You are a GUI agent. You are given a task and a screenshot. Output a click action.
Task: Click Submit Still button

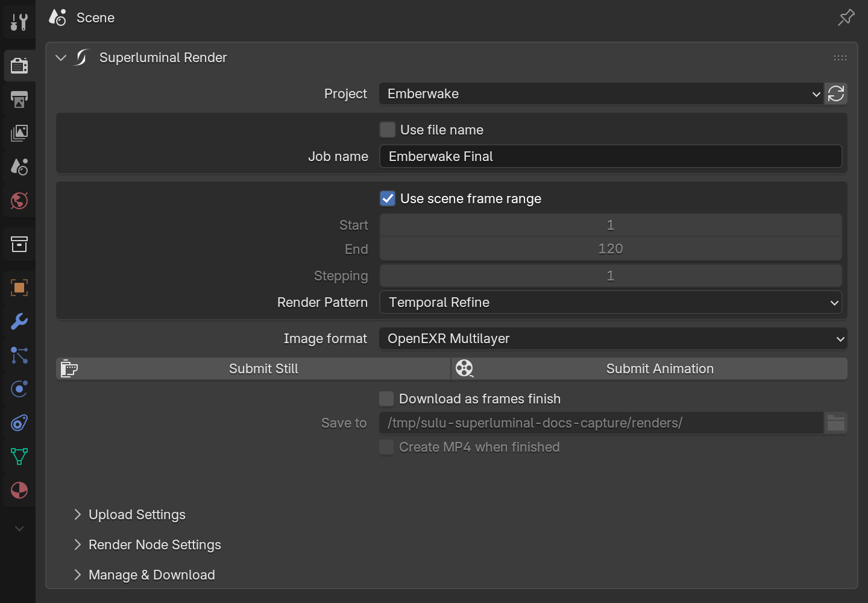click(x=253, y=368)
